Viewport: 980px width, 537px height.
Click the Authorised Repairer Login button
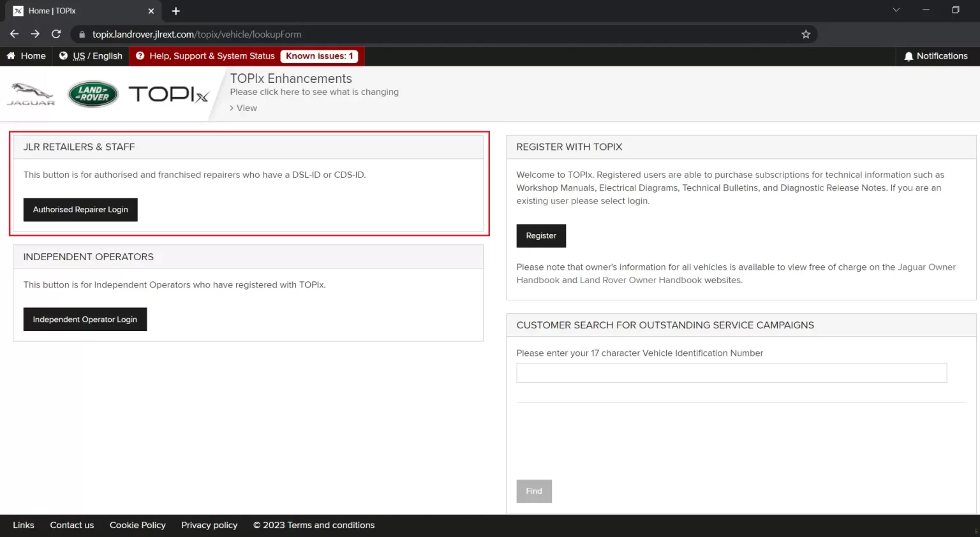click(80, 210)
